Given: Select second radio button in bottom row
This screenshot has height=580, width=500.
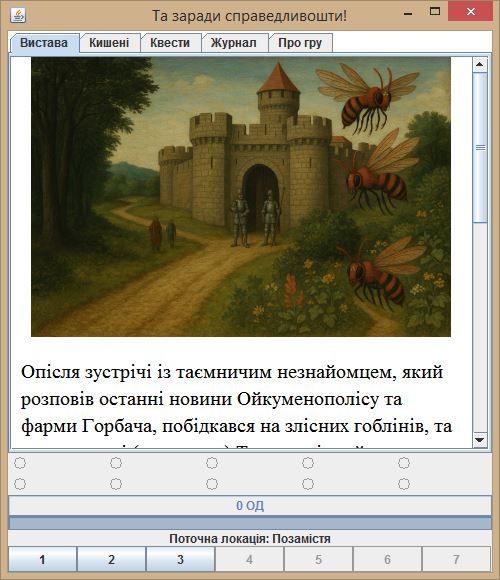Looking at the screenshot, I should point(116,484).
